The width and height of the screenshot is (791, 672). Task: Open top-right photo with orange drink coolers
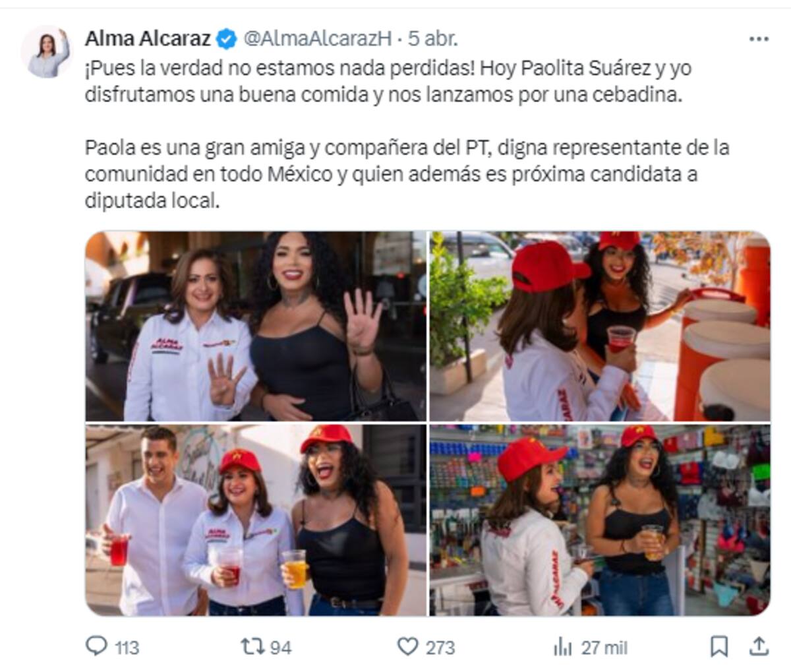[600, 326]
